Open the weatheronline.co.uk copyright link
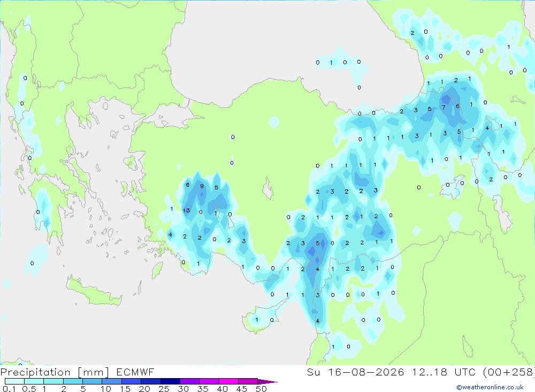Viewport: 535px width, 392px height. [x=490, y=387]
